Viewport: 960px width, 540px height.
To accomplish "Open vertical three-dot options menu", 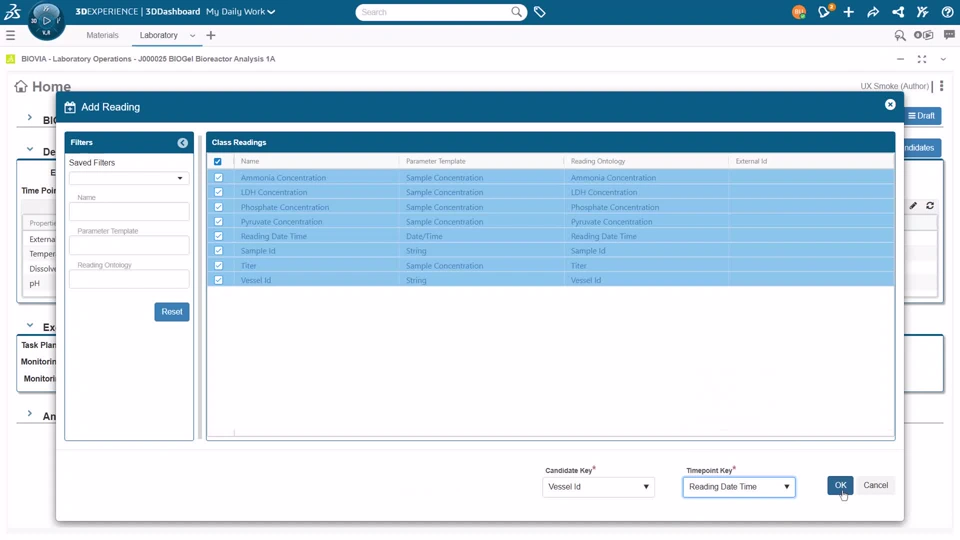I will point(942,86).
